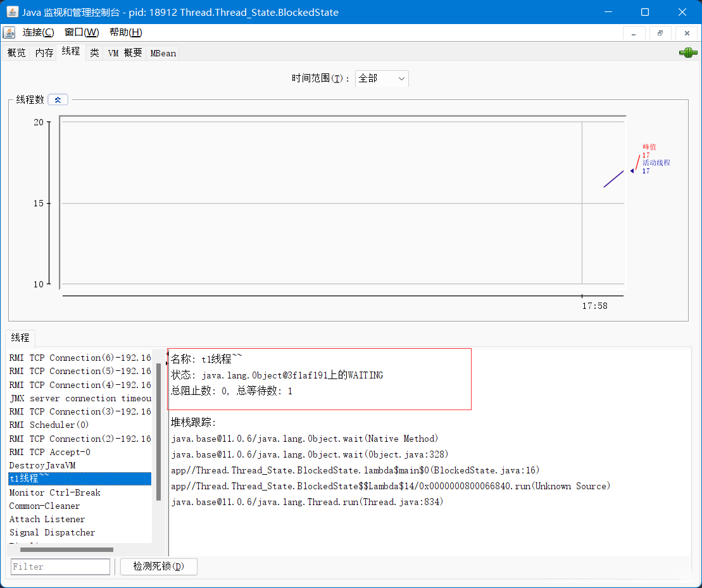This screenshot has width=702, height=588.
Task: Click the Java icon beside 连接 menu
Action: pyautogui.click(x=9, y=32)
